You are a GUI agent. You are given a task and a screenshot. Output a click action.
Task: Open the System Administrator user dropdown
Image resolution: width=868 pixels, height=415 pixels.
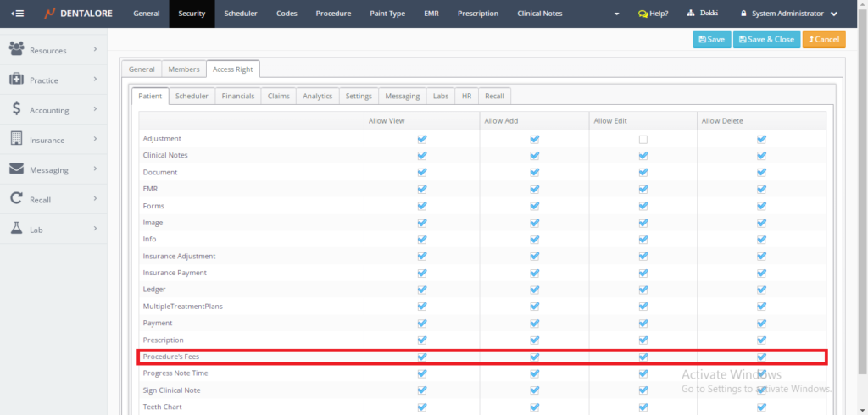[x=788, y=14]
